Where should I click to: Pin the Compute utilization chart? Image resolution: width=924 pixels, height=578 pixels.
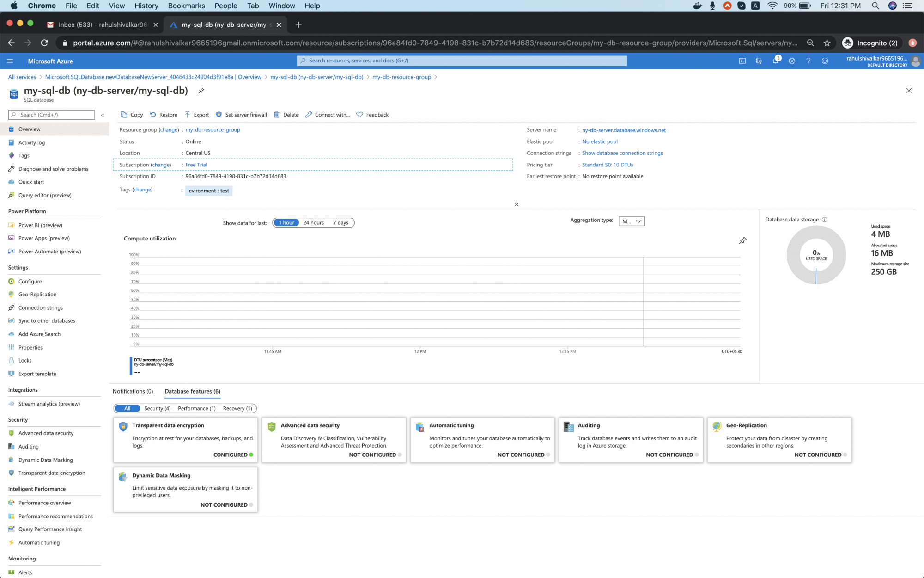742,240
